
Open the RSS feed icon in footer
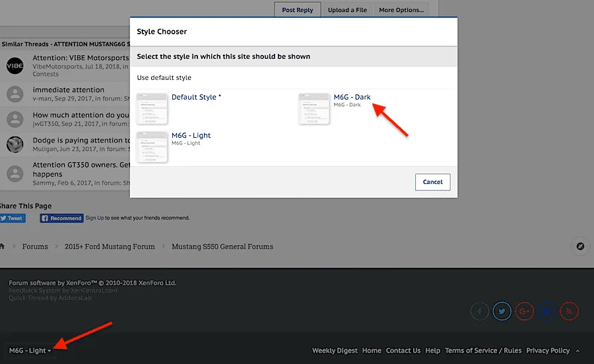[569, 311]
